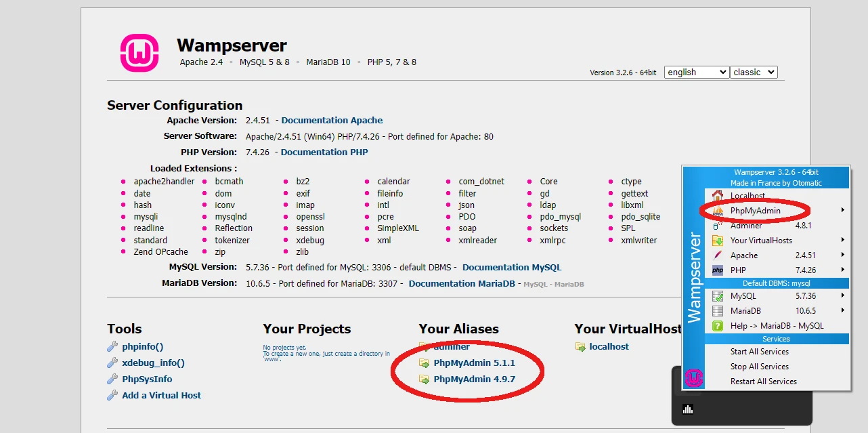The height and width of the screenshot is (433, 868).
Task: Choose Stop All Services in tray menu
Action: (x=759, y=367)
